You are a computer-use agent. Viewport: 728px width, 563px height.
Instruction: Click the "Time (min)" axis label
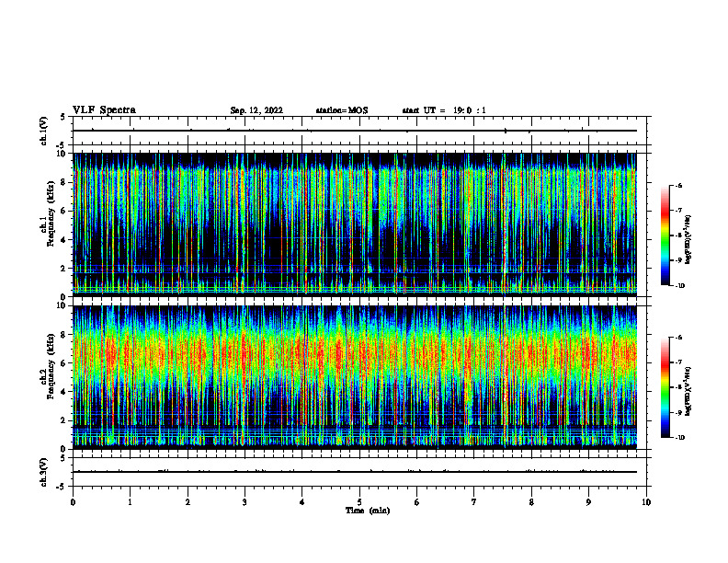click(368, 511)
